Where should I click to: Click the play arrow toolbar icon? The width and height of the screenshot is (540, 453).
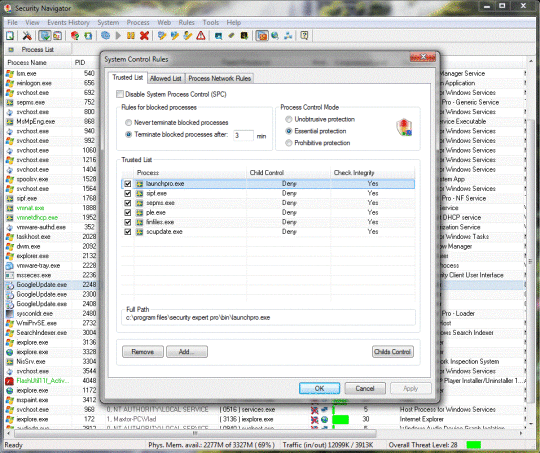(118, 35)
